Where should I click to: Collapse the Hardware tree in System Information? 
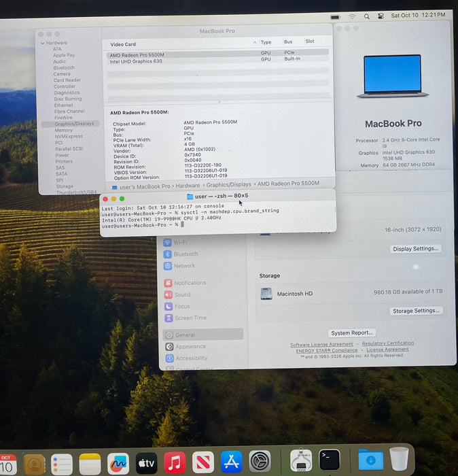[x=42, y=44]
